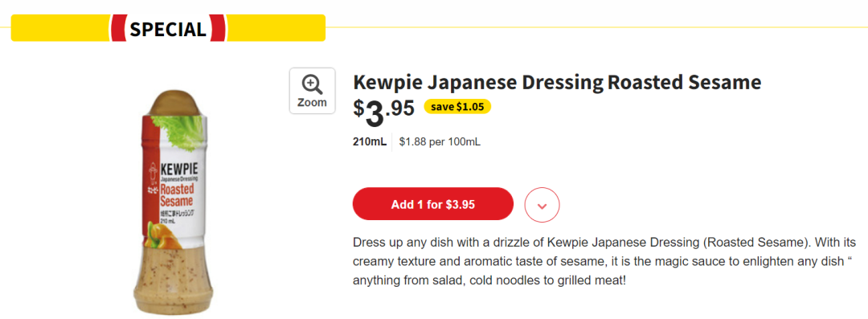The image size is (868, 319).
Task: Click the yellow bar left of SPECIAL
Action: (x=59, y=27)
